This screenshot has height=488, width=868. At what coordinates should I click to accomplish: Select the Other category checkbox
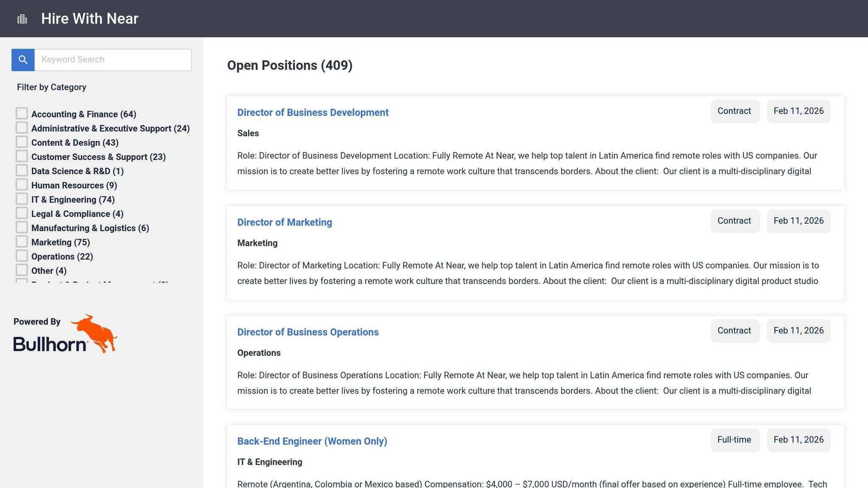22,270
